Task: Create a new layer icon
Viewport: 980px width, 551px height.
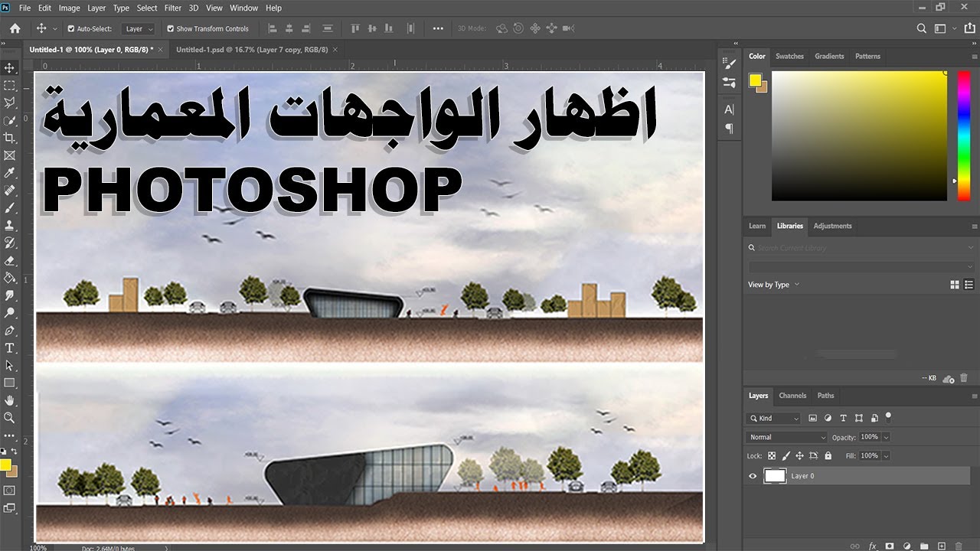Action: pos(942,546)
